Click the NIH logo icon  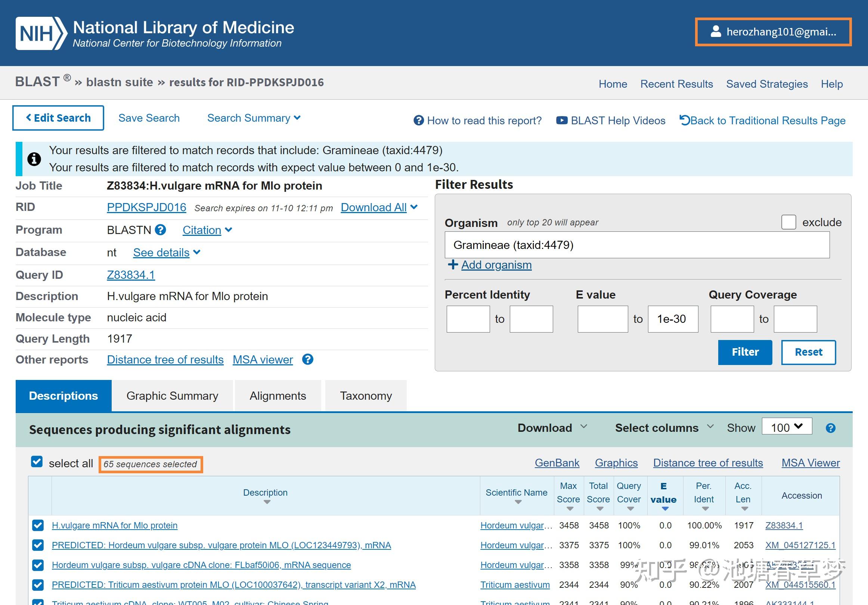(x=41, y=33)
